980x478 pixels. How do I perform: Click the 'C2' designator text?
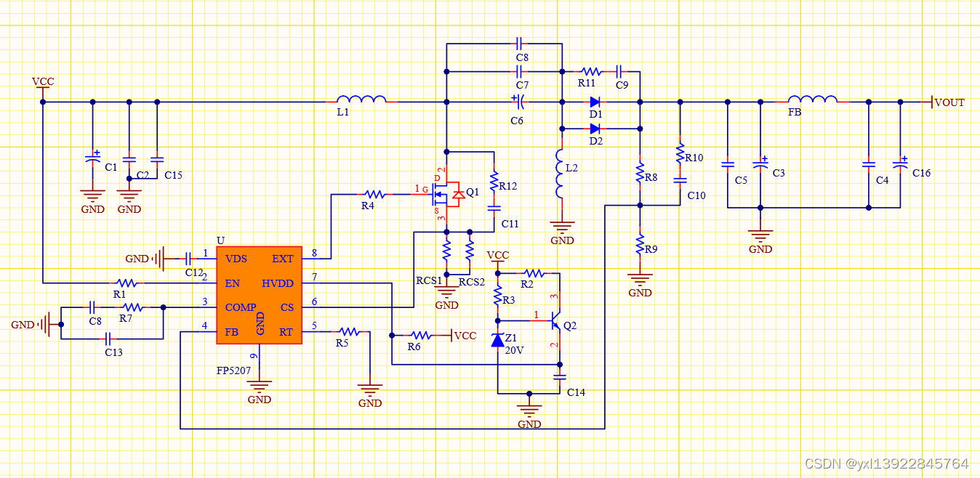pos(142,175)
